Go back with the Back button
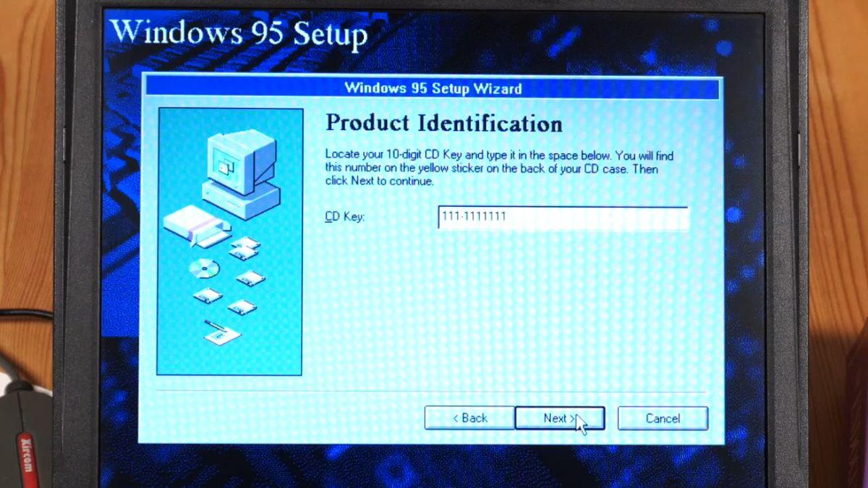The width and height of the screenshot is (868, 488). (469, 418)
